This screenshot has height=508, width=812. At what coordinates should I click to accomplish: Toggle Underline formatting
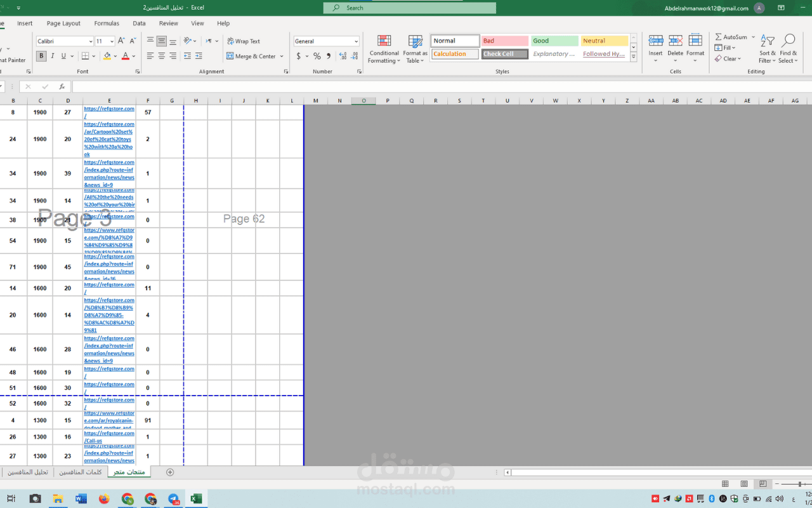coord(63,56)
